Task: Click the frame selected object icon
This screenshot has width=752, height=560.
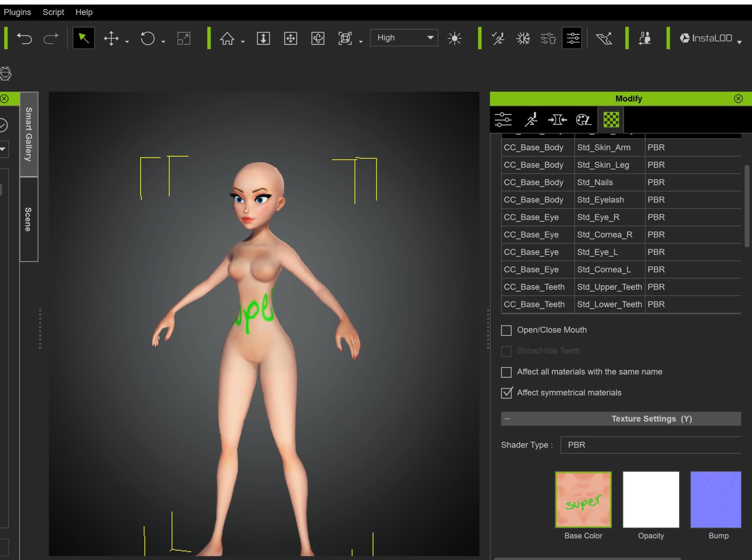Action: point(345,38)
